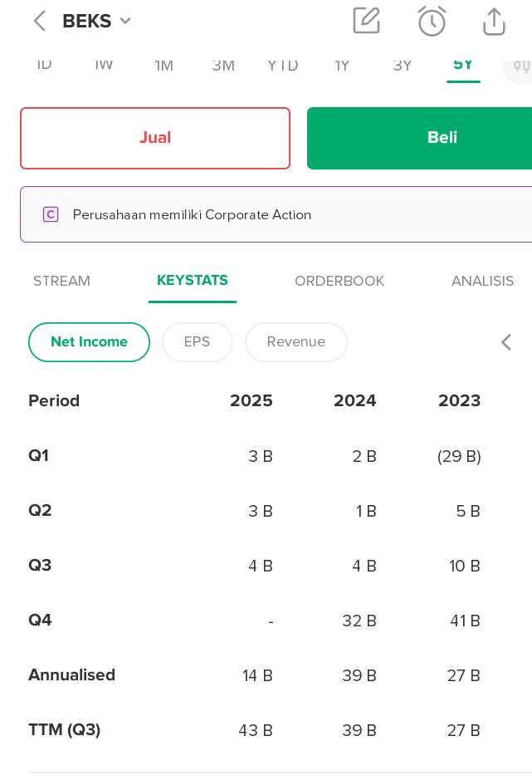Tap the share icon
Screen dimensions: 532x780
pos(494,21)
